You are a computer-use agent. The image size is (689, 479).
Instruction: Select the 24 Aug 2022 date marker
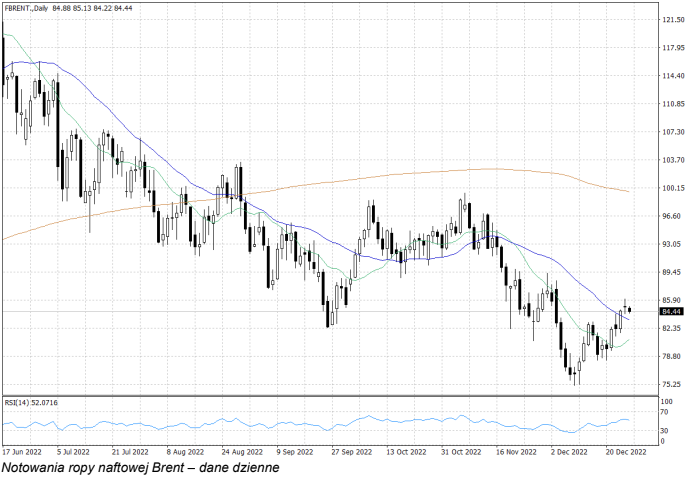pyautogui.click(x=240, y=451)
